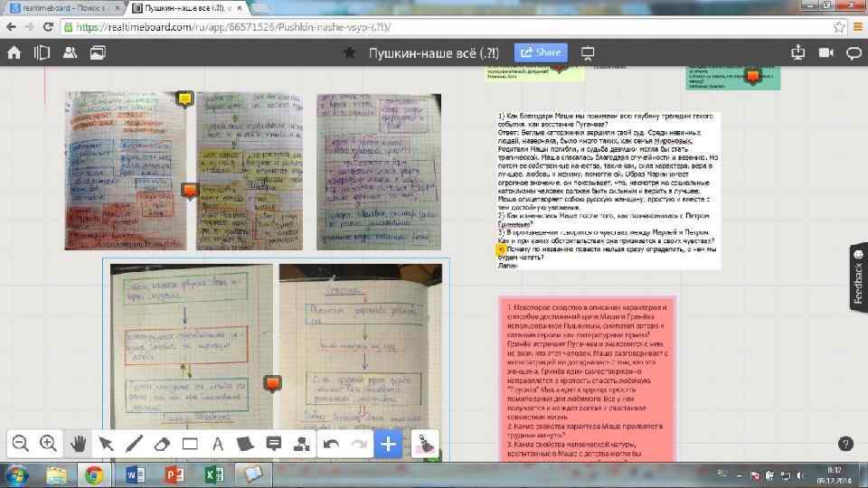The width and height of the screenshot is (868, 488).
Task: Select the text tool
Action: pos(218,444)
